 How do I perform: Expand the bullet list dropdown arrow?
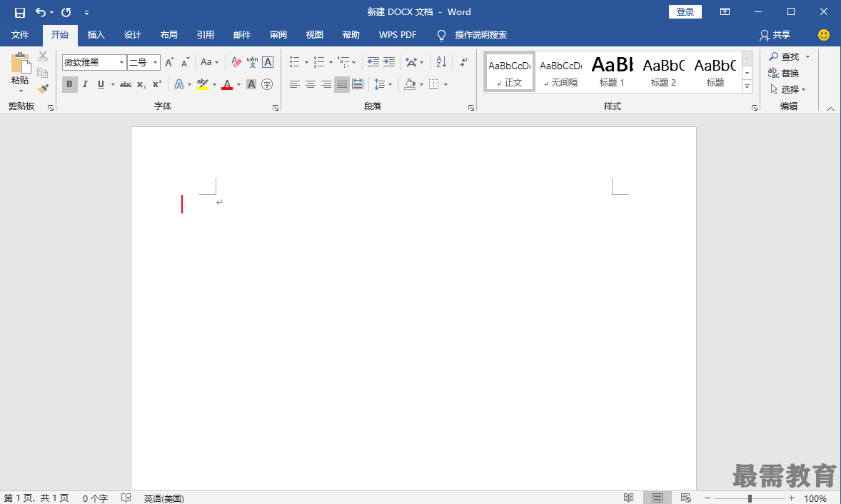pos(306,62)
